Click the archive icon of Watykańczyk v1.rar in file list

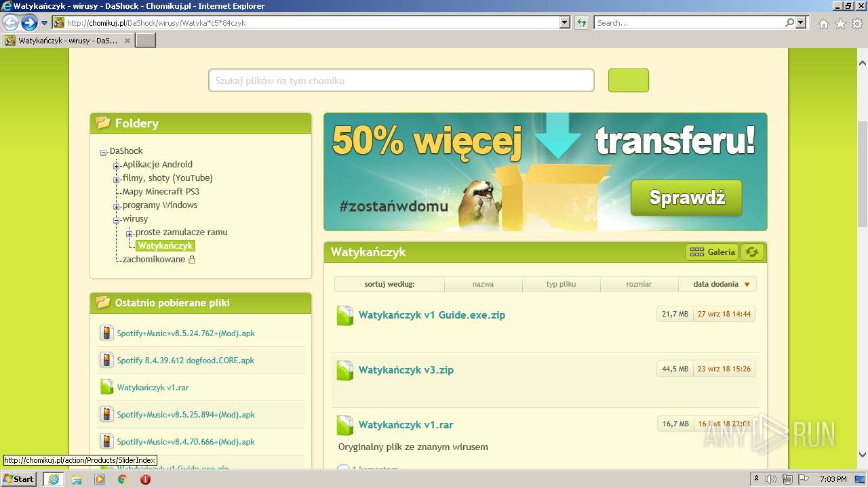pyautogui.click(x=345, y=425)
